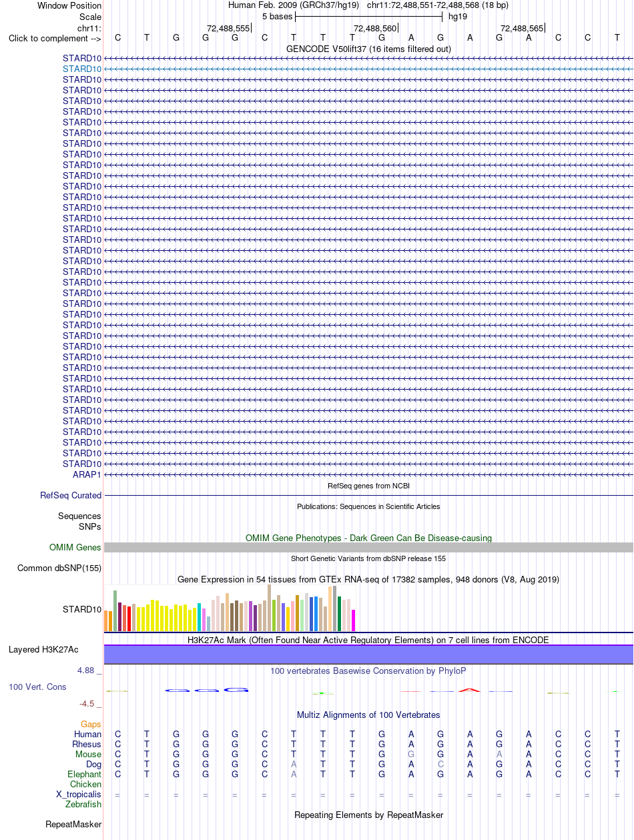This screenshot has height=840, width=634.
Task: Click the Layered H3K27Ac label
Action: [43, 650]
